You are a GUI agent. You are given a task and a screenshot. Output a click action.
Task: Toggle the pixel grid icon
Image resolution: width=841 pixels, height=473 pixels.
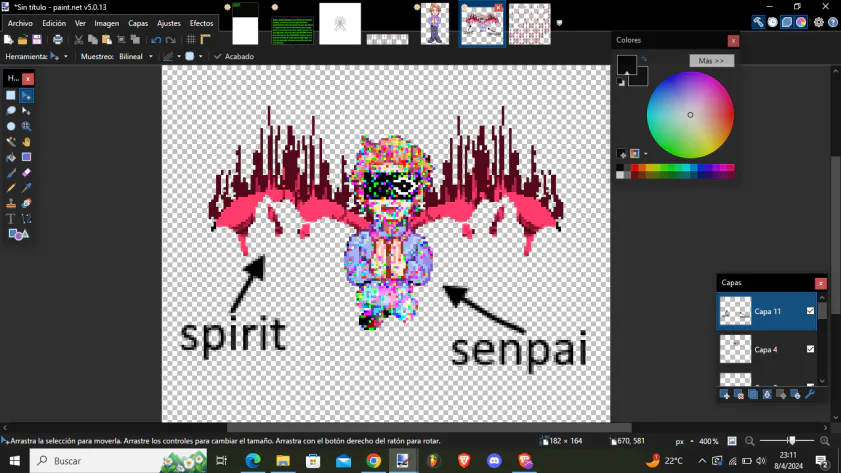click(x=191, y=40)
